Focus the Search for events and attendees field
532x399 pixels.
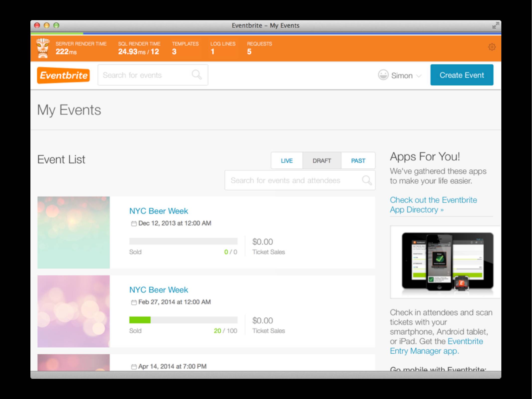[300, 180]
